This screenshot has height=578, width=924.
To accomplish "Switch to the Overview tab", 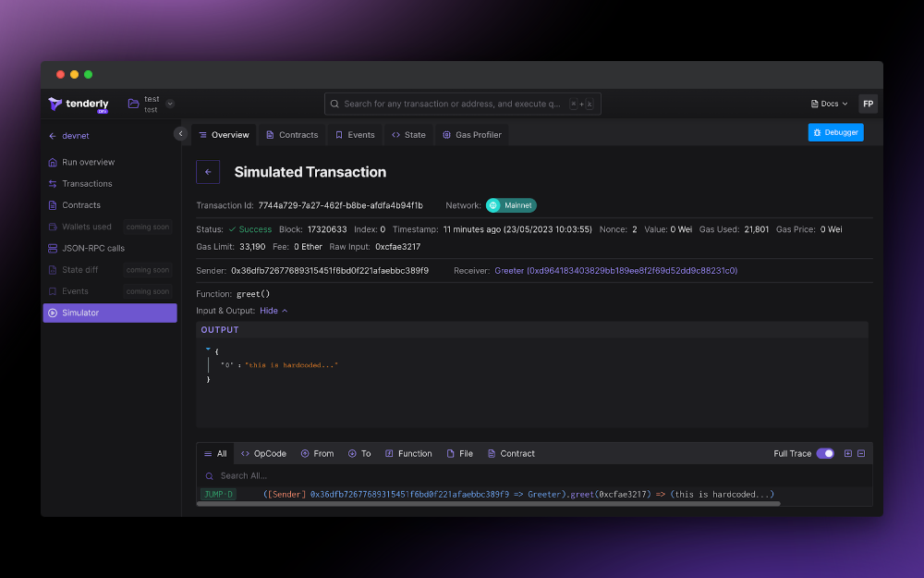I will tap(224, 135).
